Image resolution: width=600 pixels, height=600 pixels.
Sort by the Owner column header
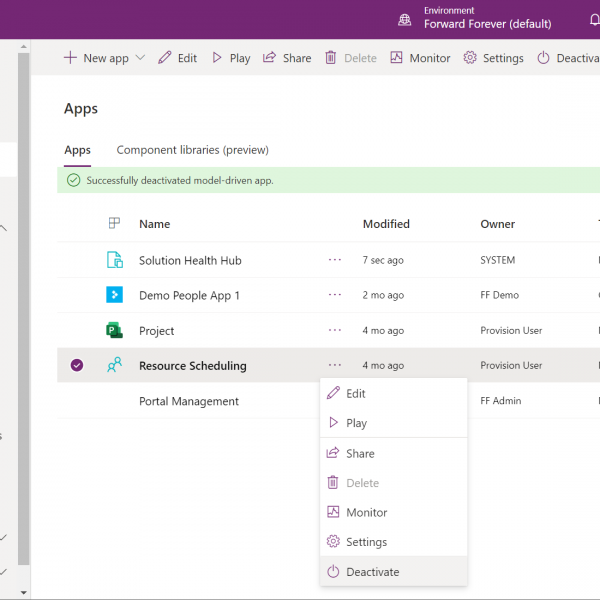pos(497,224)
